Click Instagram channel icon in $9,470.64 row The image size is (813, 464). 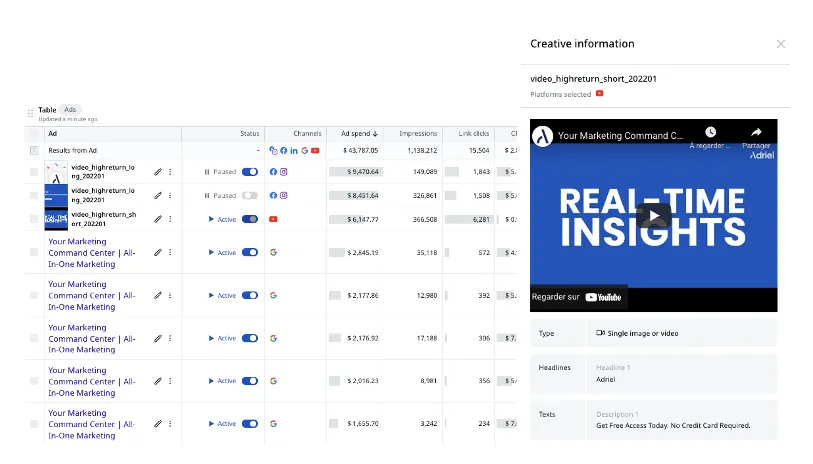click(284, 172)
